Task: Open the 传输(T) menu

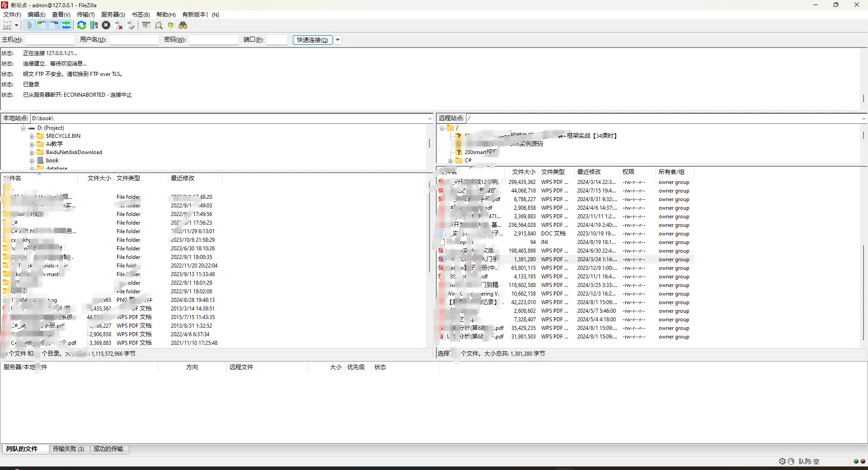Action: (x=85, y=14)
